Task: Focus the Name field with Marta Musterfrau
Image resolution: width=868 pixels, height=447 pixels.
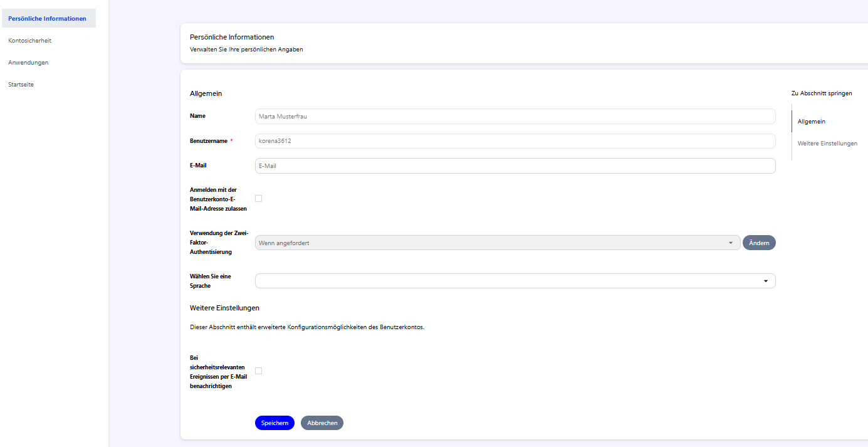Action: point(515,117)
